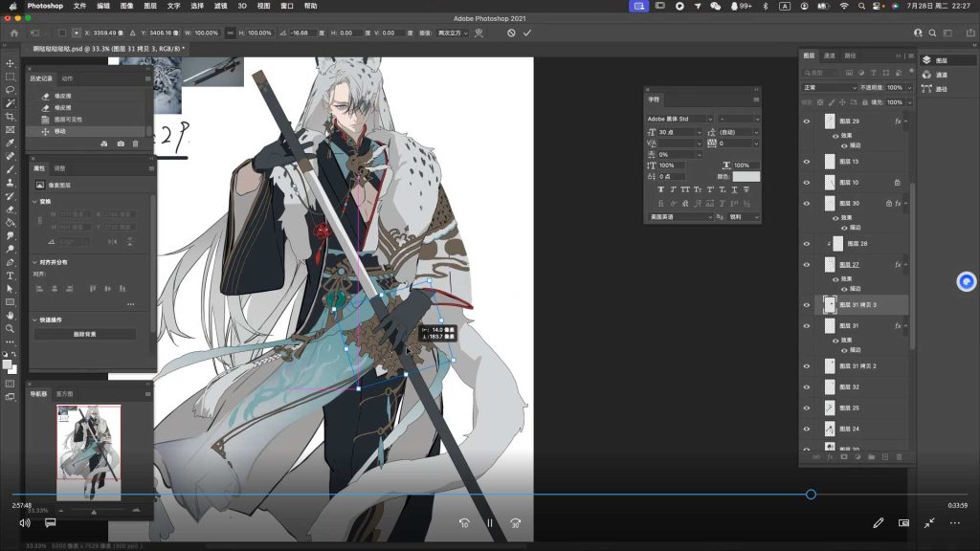The height and width of the screenshot is (551, 980).
Task: Toggle visibility of layer 图层 31 拷贝 3
Action: [806, 305]
